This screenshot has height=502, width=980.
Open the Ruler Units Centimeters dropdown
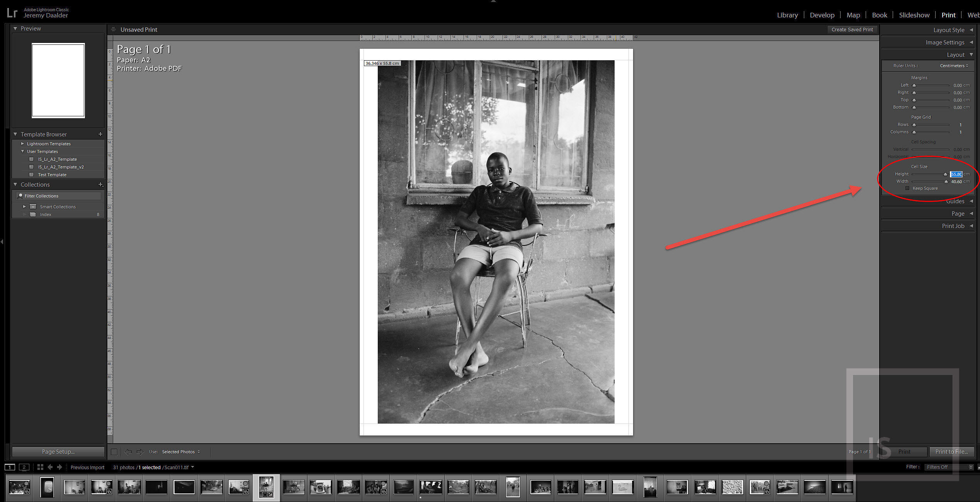pyautogui.click(x=953, y=66)
